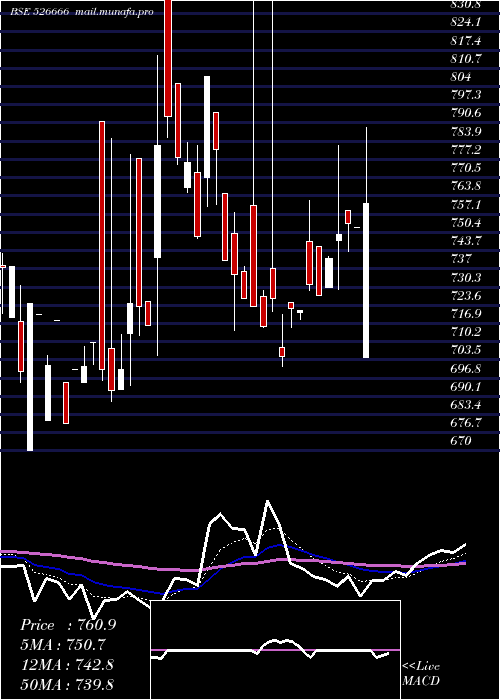Select the 783.9 price axis label

click(x=466, y=131)
